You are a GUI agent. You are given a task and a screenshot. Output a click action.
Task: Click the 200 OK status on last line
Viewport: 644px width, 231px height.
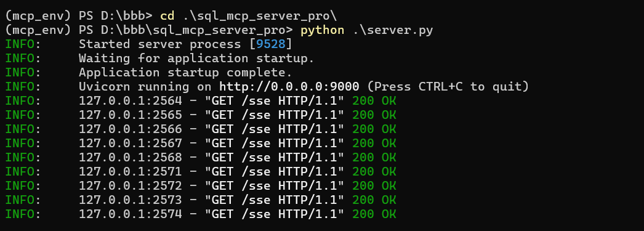coord(374,214)
